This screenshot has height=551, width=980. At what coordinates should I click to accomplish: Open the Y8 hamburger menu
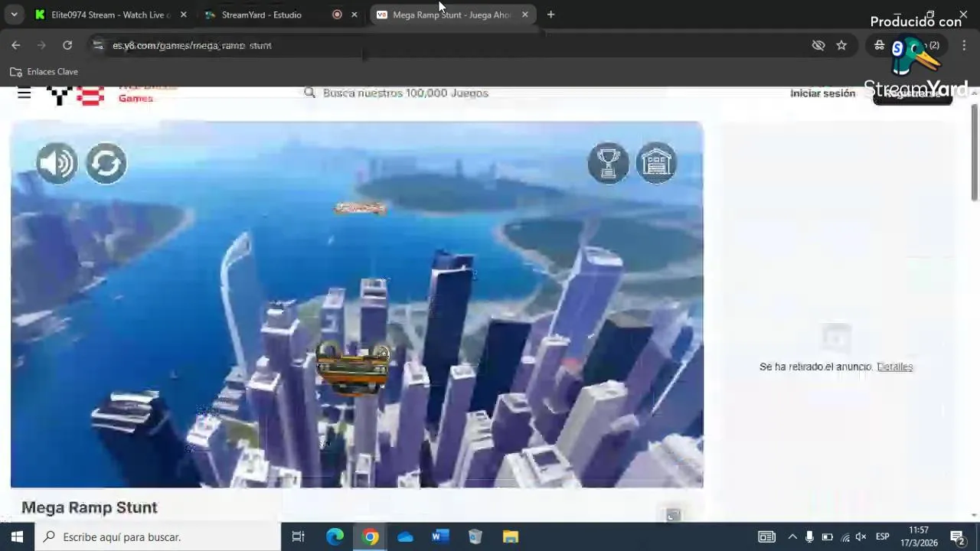coord(24,93)
